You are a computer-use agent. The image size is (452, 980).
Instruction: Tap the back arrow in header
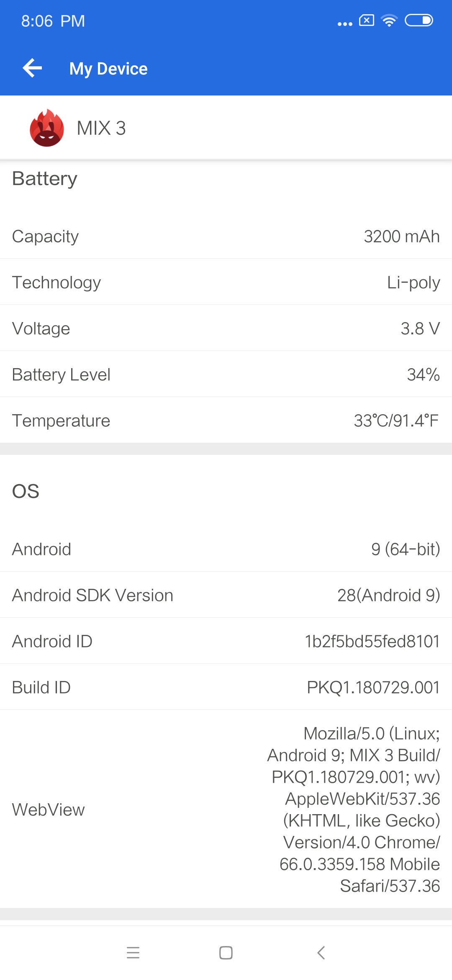tap(32, 68)
